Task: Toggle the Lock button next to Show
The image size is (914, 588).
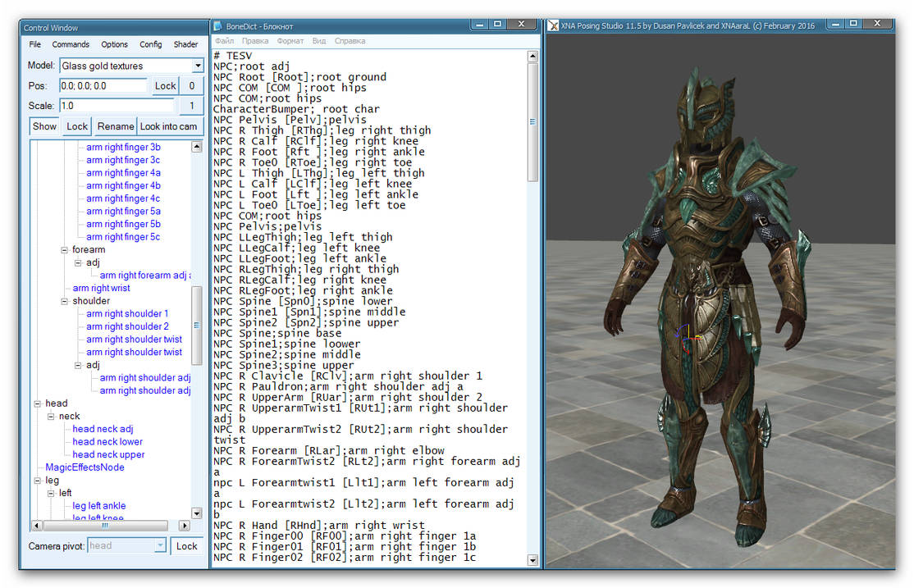Action: tap(77, 126)
